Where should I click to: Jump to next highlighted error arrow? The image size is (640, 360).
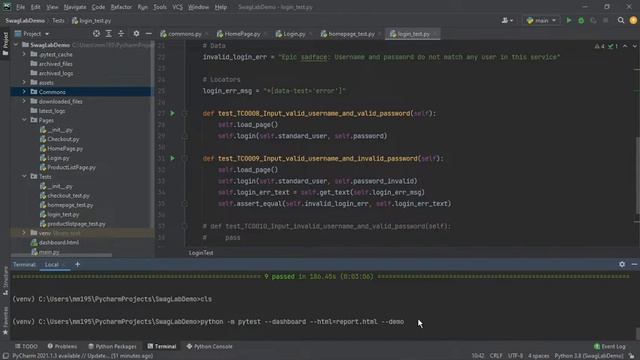click(x=634, y=46)
